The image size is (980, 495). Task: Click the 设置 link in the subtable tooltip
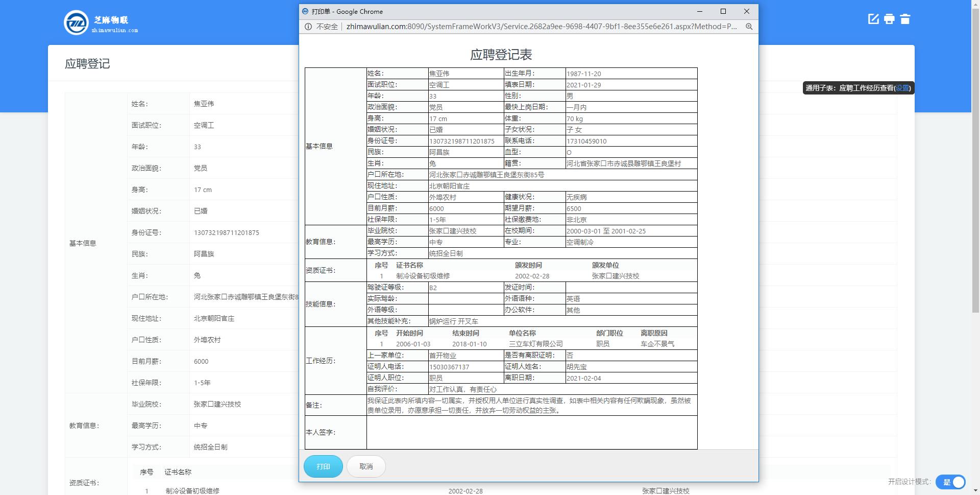click(x=902, y=88)
